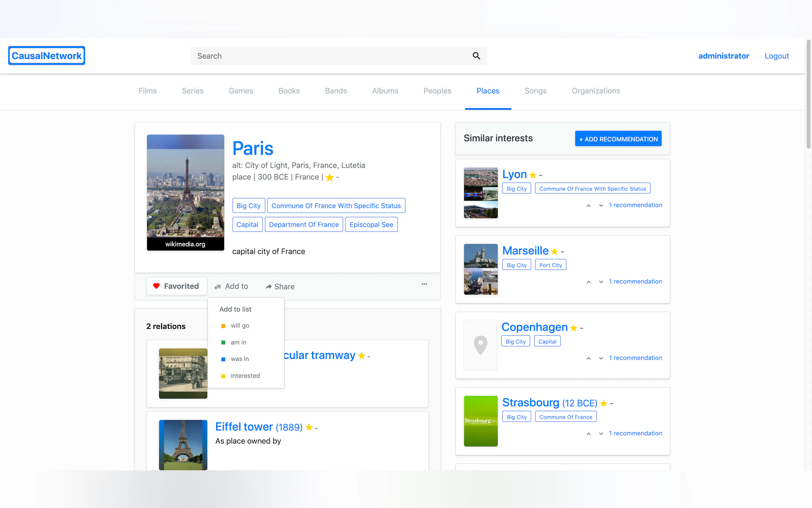Click Copenhagen's placeholder map pin thumbnail
Image resolution: width=812 pixels, height=508 pixels.
pos(480,345)
